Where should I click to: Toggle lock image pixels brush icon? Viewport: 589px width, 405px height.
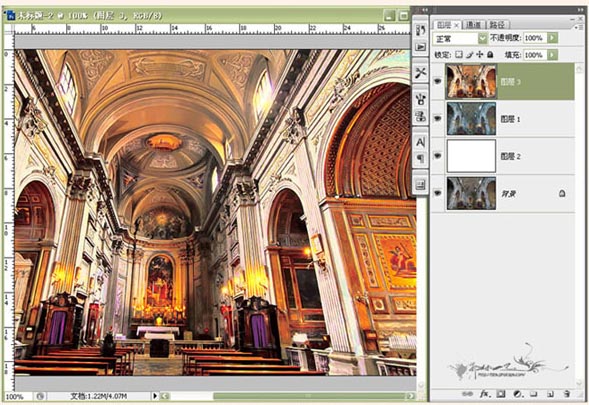[x=469, y=55]
